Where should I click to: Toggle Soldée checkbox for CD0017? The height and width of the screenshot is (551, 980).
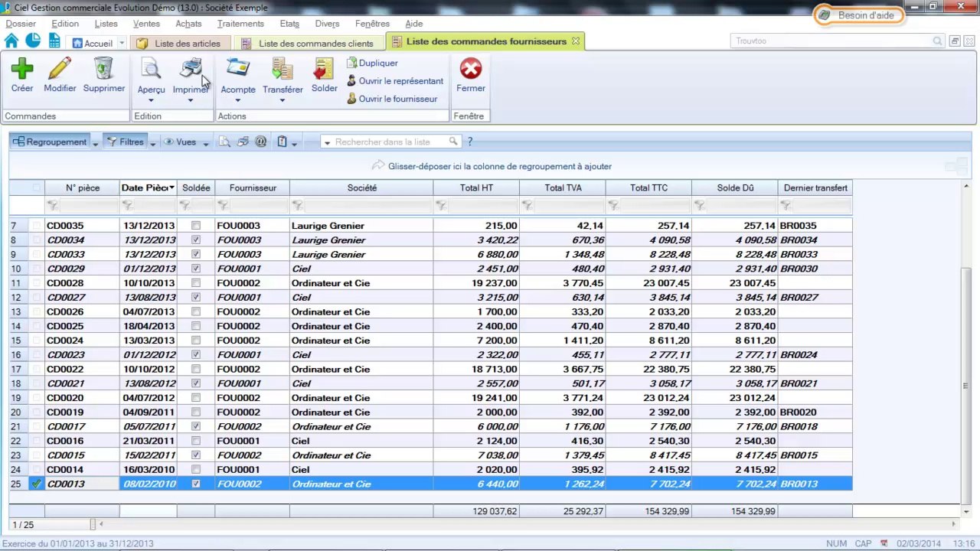point(196,426)
